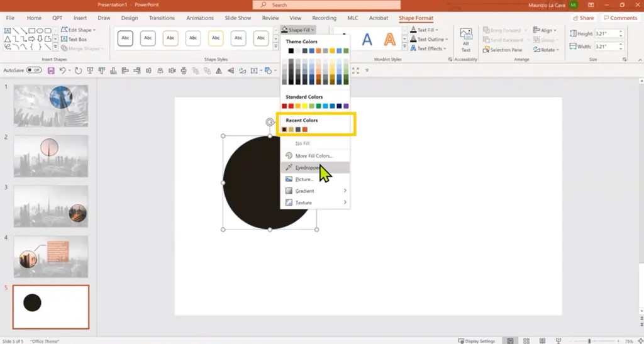644x344 pixels.
Task: Click the zoom slider handle
Action: coord(589,341)
